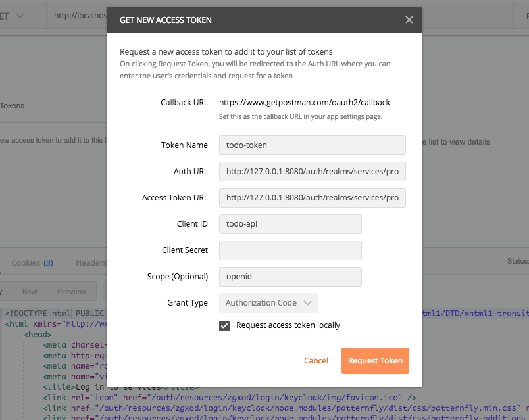Toggle the access token locally checkbox
The image size is (529, 420).
click(x=224, y=325)
